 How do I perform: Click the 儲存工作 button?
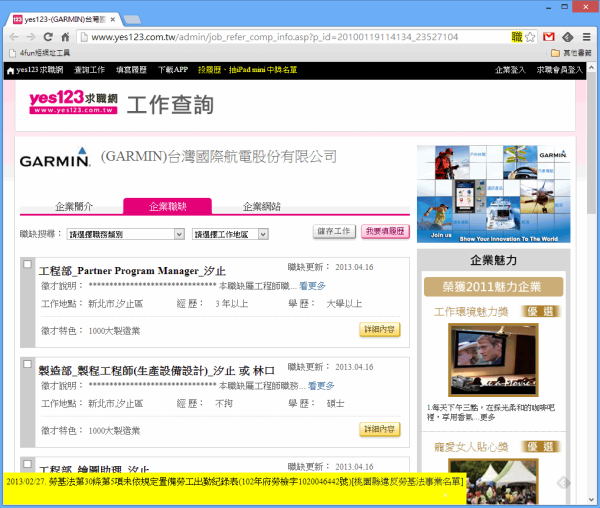tap(334, 231)
